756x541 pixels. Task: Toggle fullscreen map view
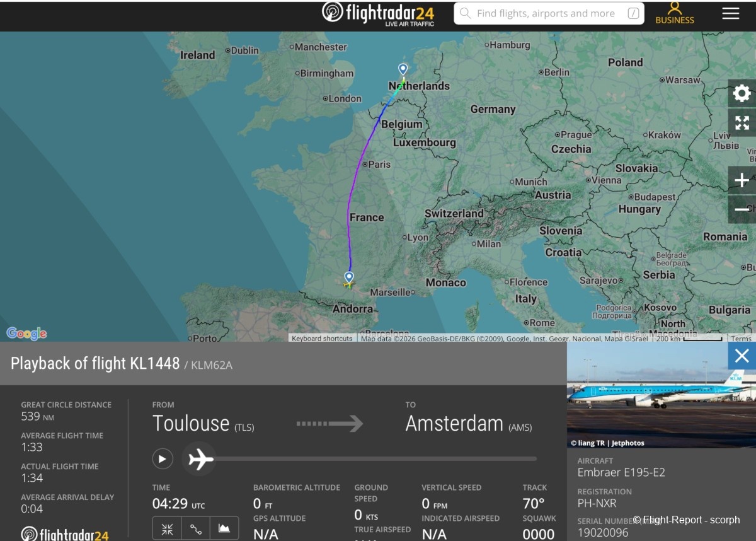tap(742, 123)
